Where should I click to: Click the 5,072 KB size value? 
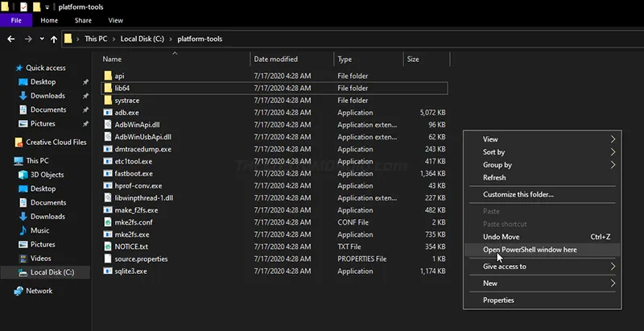tap(432, 113)
